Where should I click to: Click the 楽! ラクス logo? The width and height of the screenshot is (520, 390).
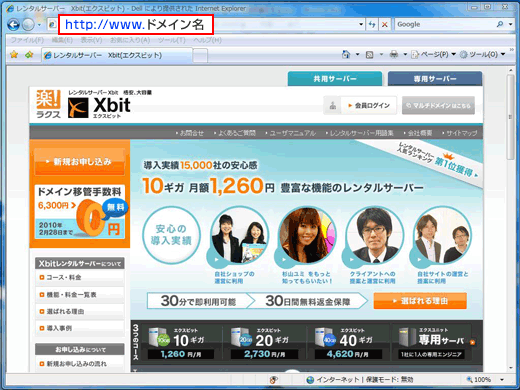49,104
